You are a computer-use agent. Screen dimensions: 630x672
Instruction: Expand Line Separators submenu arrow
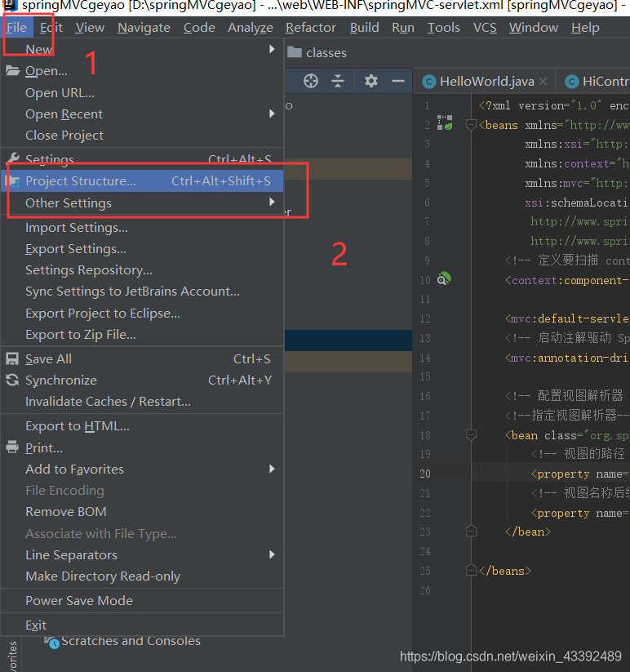click(272, 554)
